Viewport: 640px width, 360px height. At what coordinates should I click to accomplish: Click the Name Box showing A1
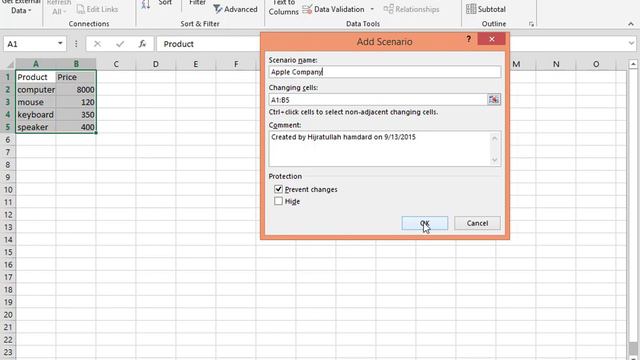point(29,44)
